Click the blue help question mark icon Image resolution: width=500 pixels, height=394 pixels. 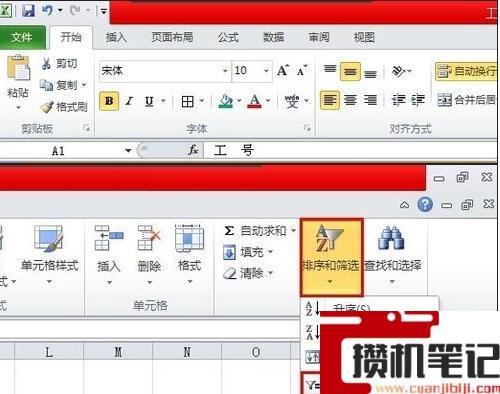click(x=425, y=204)
